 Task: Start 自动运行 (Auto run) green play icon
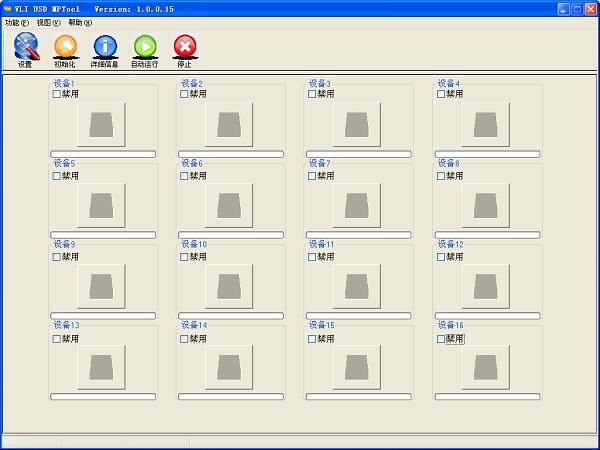[145, 50]
